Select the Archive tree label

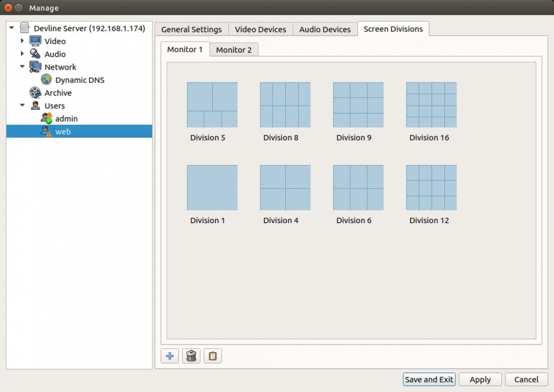(x=58, y=93)
